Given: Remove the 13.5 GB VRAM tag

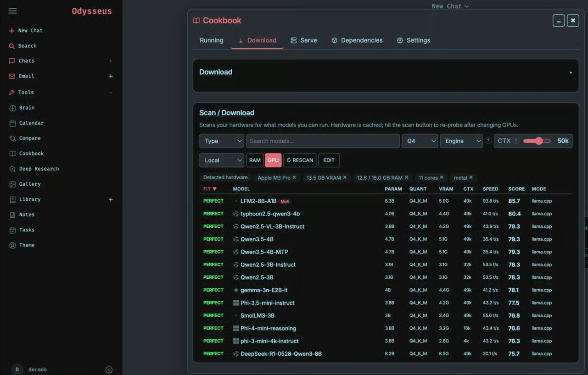Looking at the screenshot, I should point(345,177).
